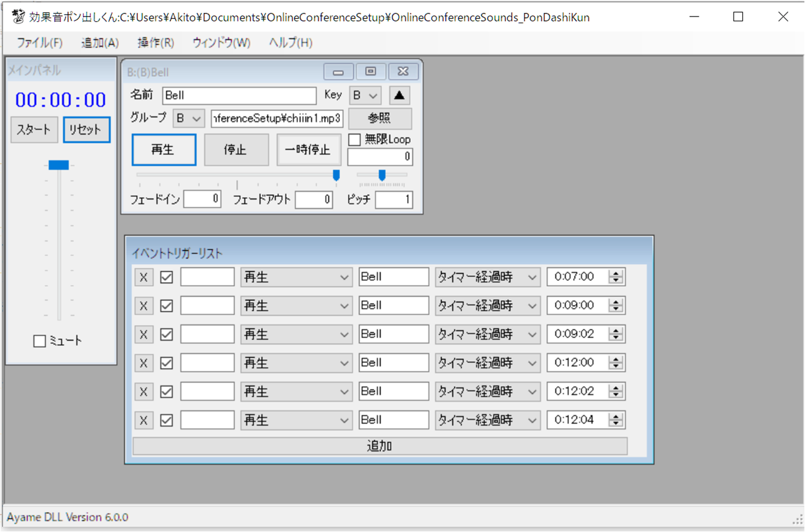
Task: Click the Bell volume slider thumb
Action: [336, 176]
